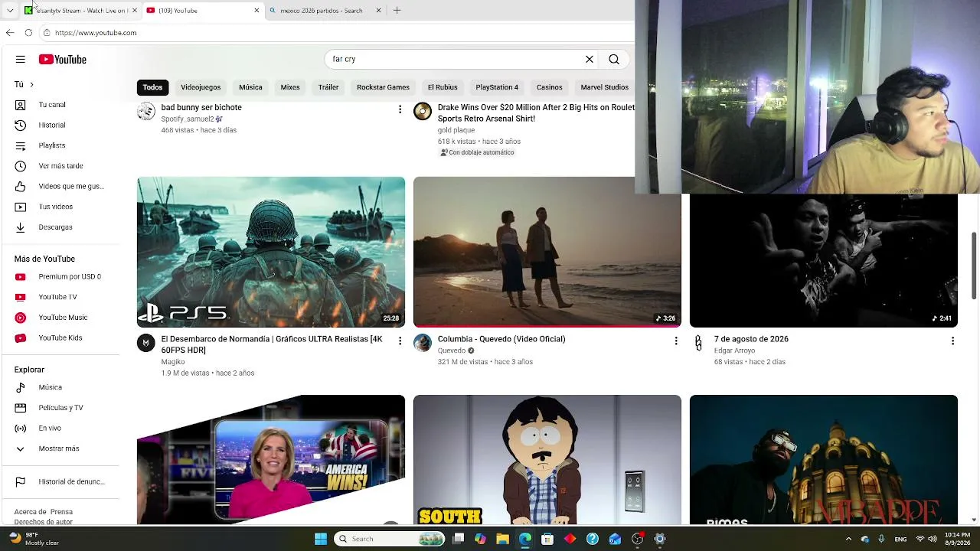Open the Settings gear in the taskbar
980x551 pixels.
[x=660, y=539]
